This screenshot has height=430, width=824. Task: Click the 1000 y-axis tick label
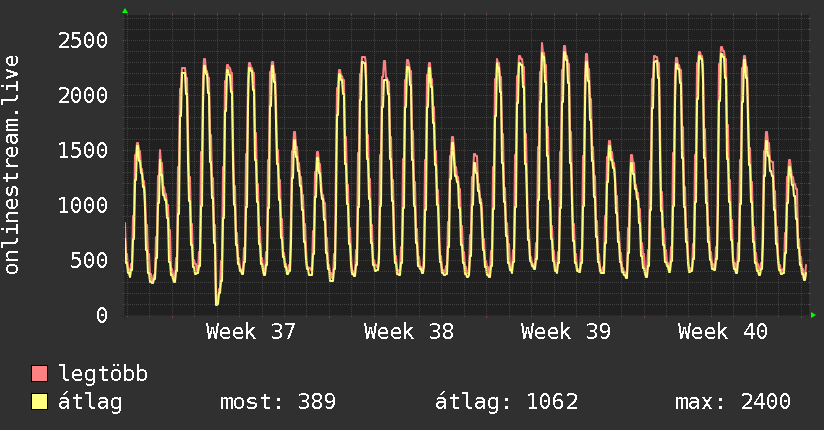(x=83, y=206)
